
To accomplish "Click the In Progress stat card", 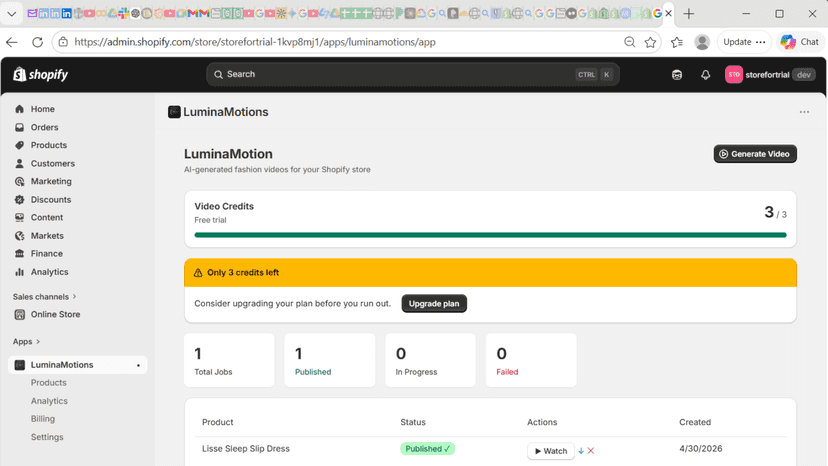I will (430, 360).
